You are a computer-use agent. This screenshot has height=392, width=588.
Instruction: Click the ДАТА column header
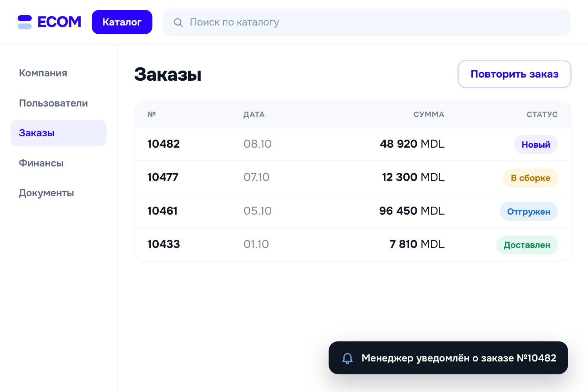pos(254,114)
